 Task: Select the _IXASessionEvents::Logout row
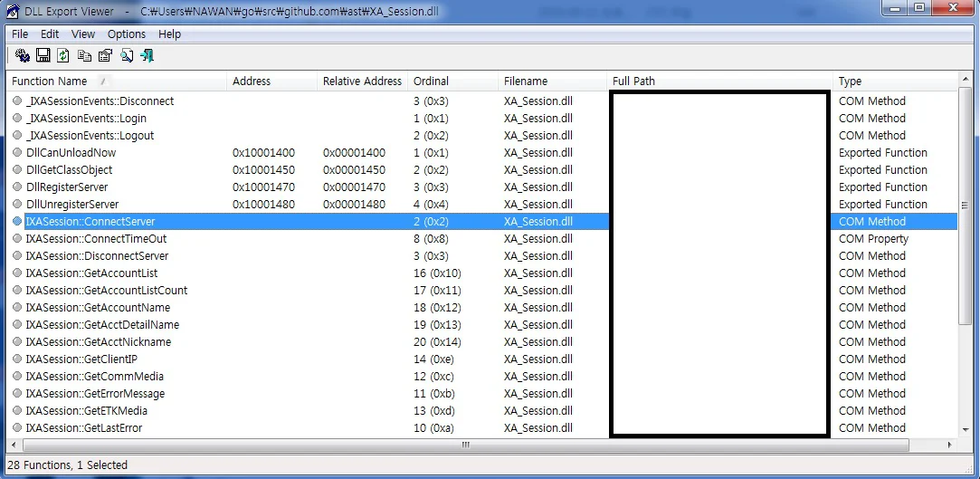coord(482,135)
